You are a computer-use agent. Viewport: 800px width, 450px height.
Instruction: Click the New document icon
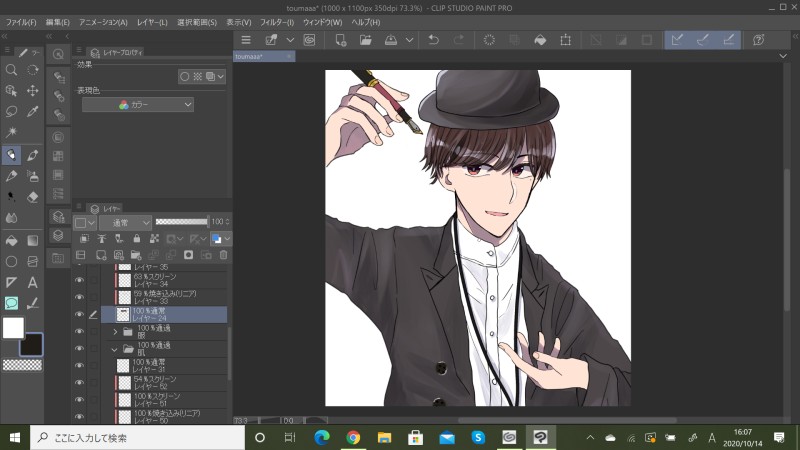click(340, 40)
